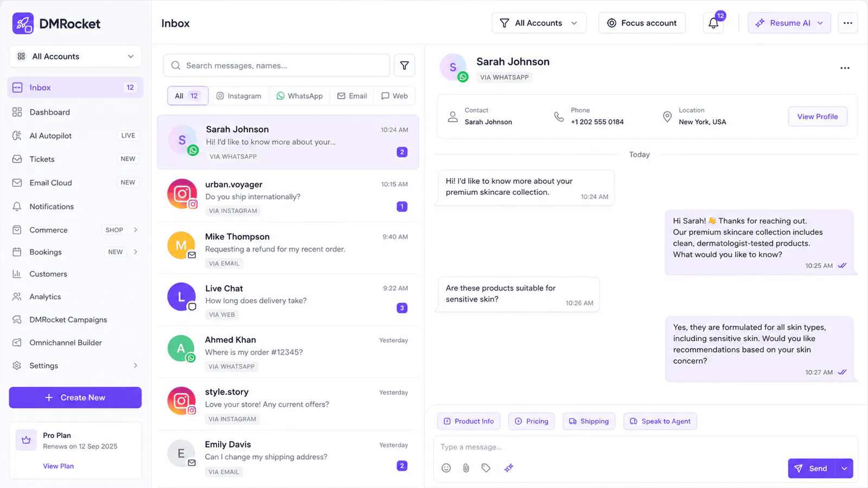Viewport: 868px width, 488px height.
Task: Click the attachment paperclip icon
Action: pos(466,468)
